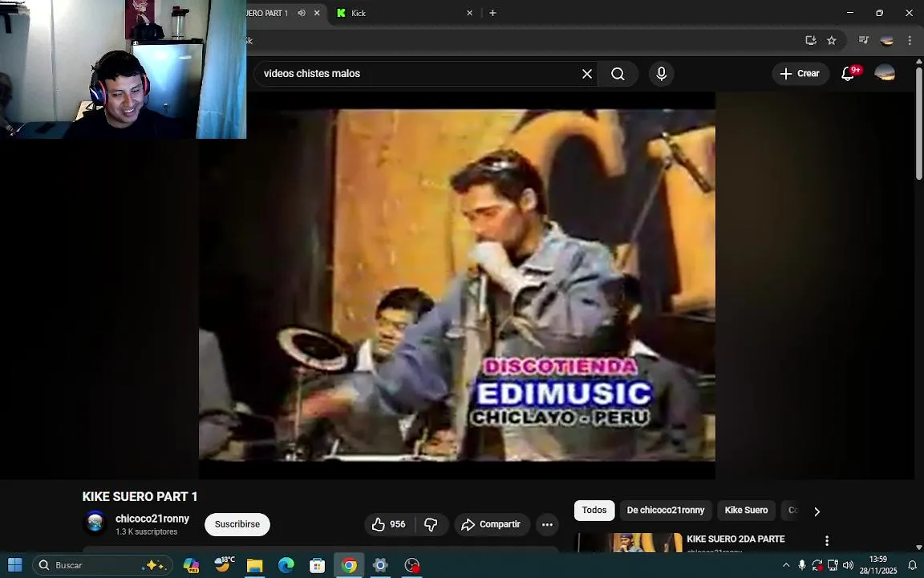Open the Chrome profile avatar

pyautogui.click(x=886, y=40)
